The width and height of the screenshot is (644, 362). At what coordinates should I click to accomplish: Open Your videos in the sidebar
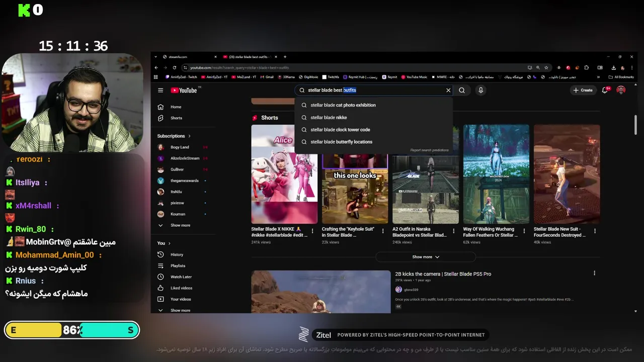[x=181, y=299]
